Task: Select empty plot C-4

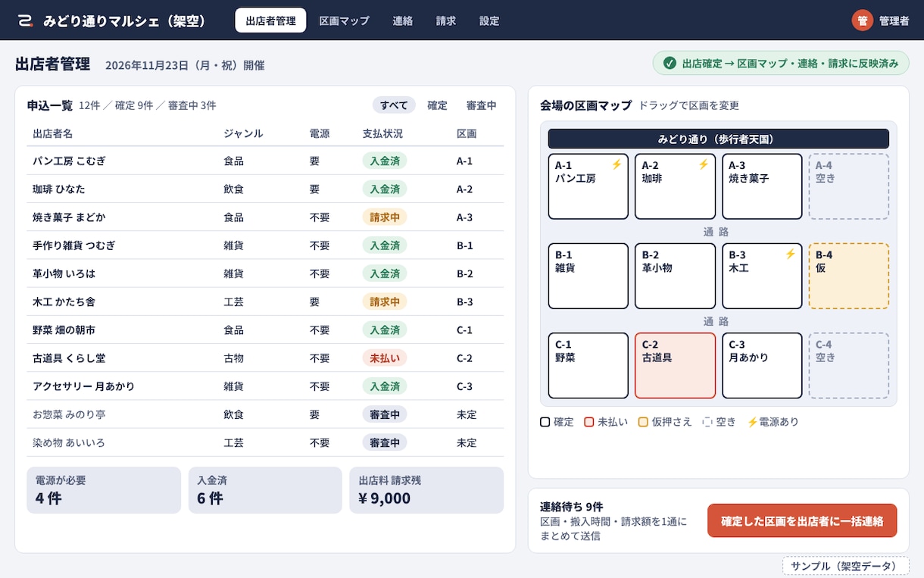Action: 849,365
